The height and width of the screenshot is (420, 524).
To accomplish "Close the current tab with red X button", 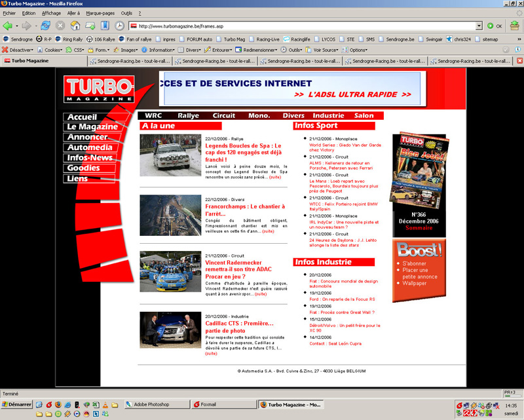I will (x=519, y=61).
